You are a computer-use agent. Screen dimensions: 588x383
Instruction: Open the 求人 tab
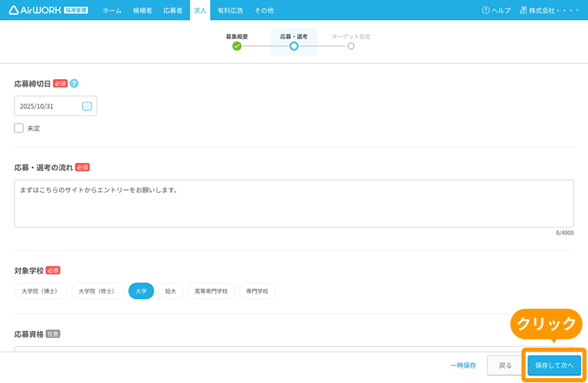200,10
